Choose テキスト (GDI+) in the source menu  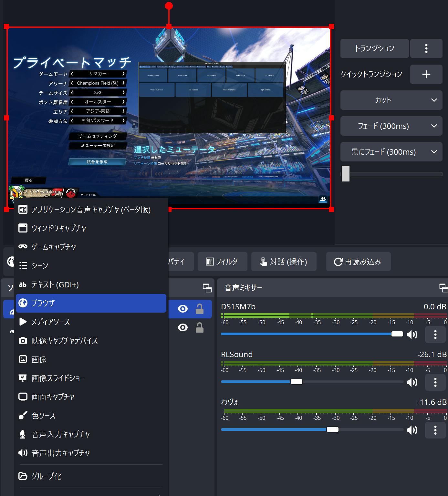point(90,284)
